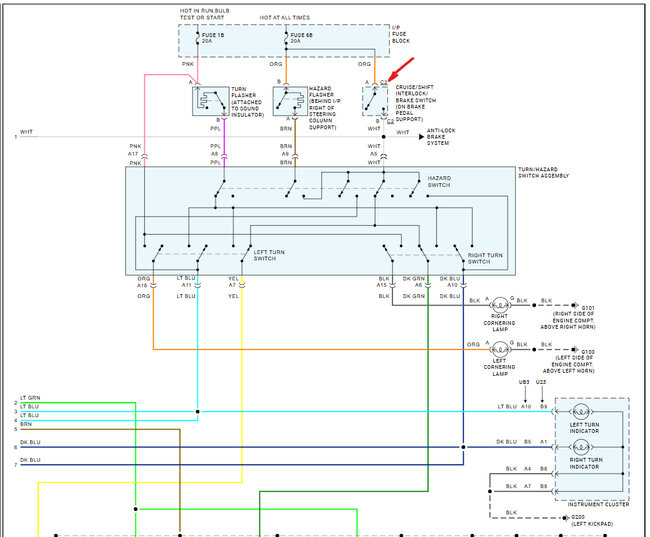Click the A15 connector symbol on BLK wire

393,286
